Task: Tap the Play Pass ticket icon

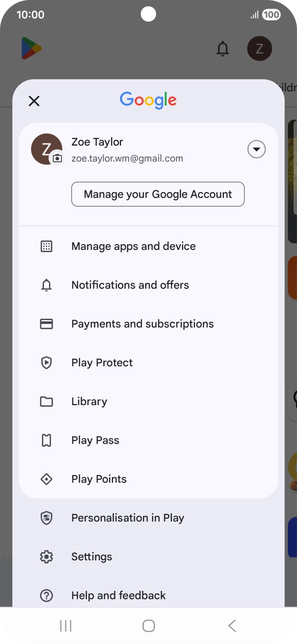Action: [x=46, y=441]
